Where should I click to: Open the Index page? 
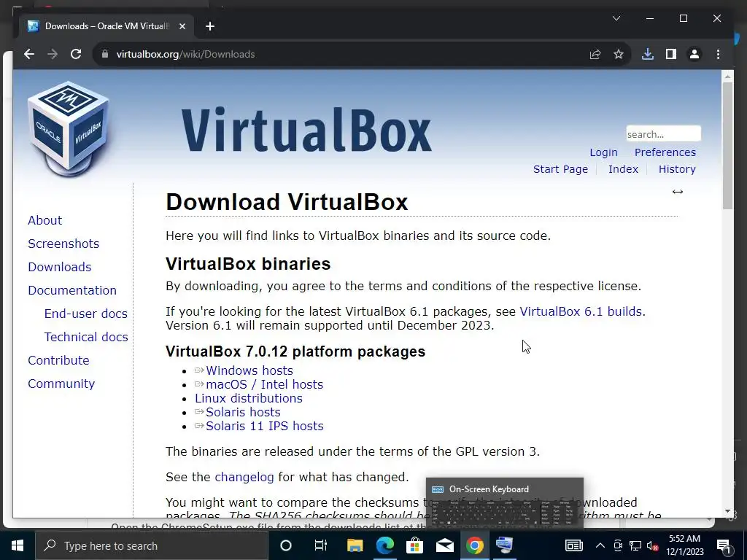coord(623,169)
